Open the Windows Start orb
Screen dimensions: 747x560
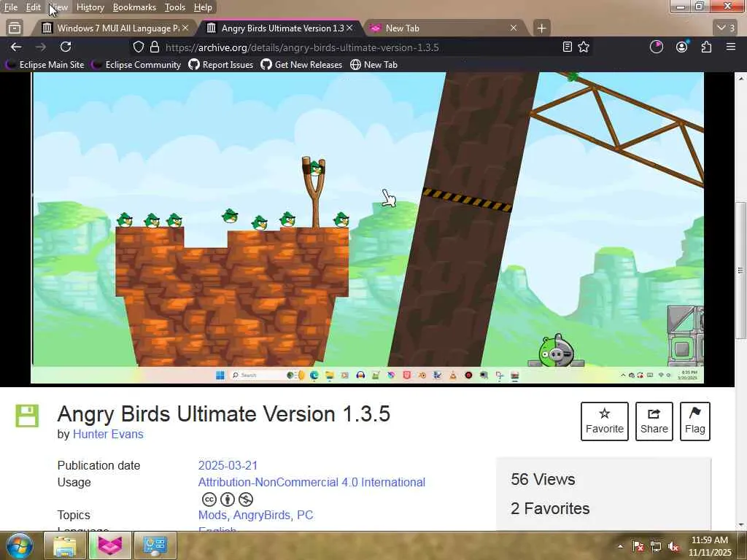coord(19,546)
